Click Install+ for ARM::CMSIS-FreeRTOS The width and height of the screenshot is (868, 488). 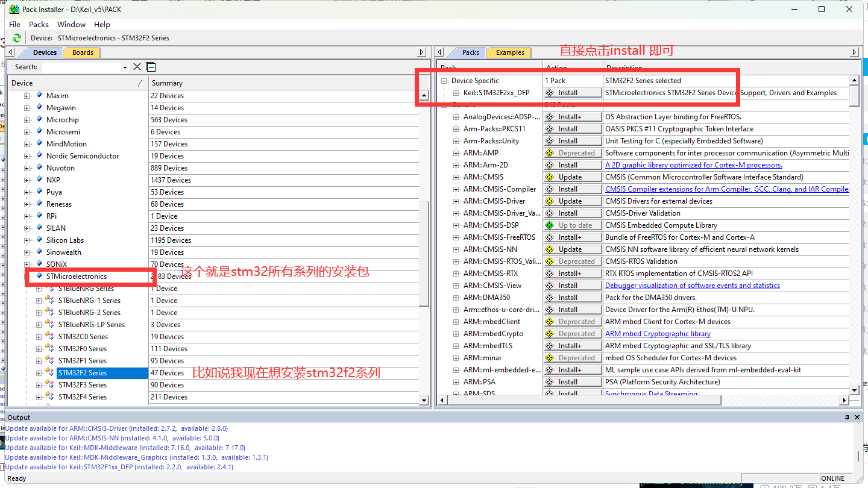coord(573,237)
